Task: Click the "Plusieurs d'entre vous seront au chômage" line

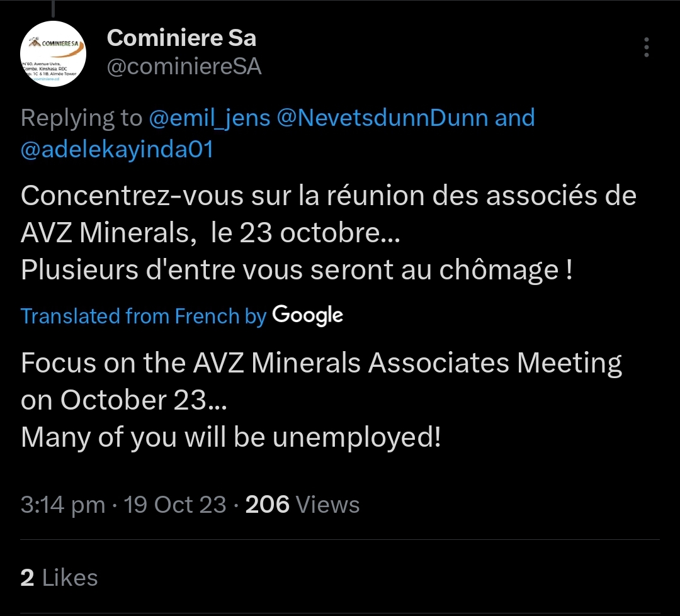Action: (x=297, y=270)
